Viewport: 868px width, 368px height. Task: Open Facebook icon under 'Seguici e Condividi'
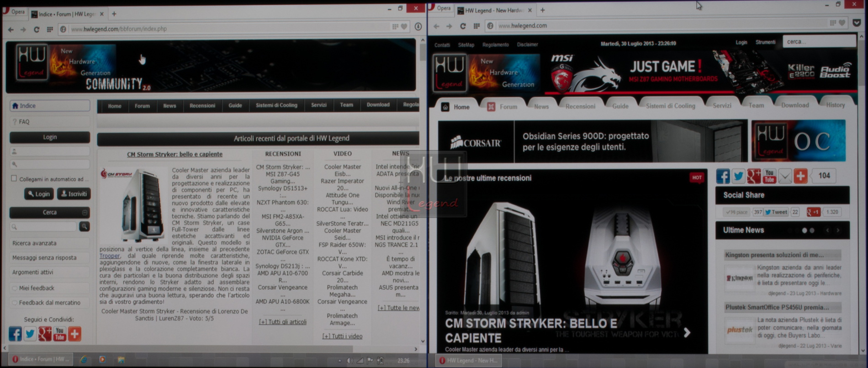pos(15,334)
